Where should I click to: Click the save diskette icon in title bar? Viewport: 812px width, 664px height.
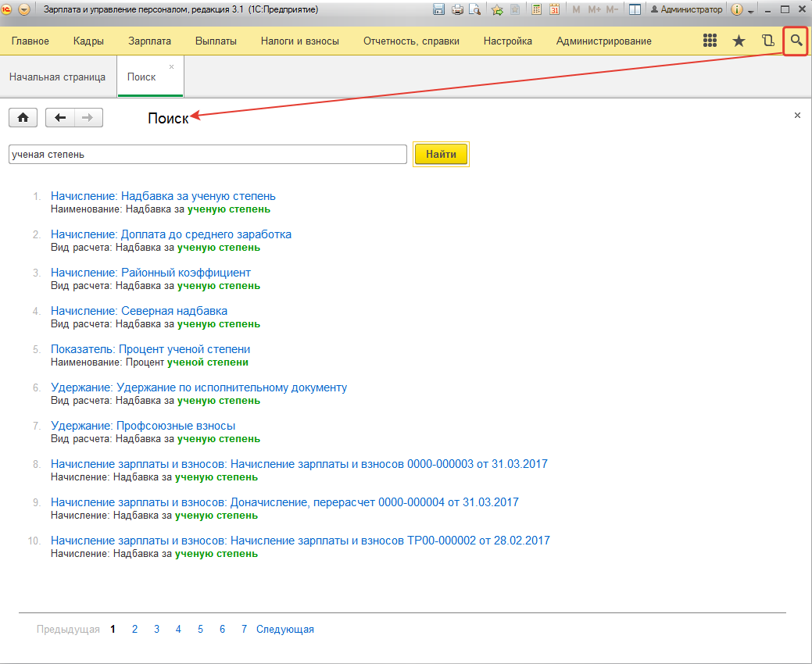(x=438, y=9)
